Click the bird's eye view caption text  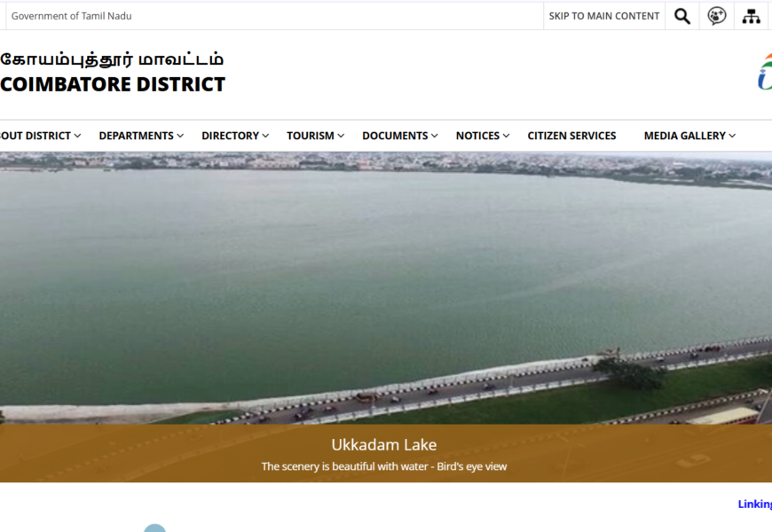click(384, 466)
